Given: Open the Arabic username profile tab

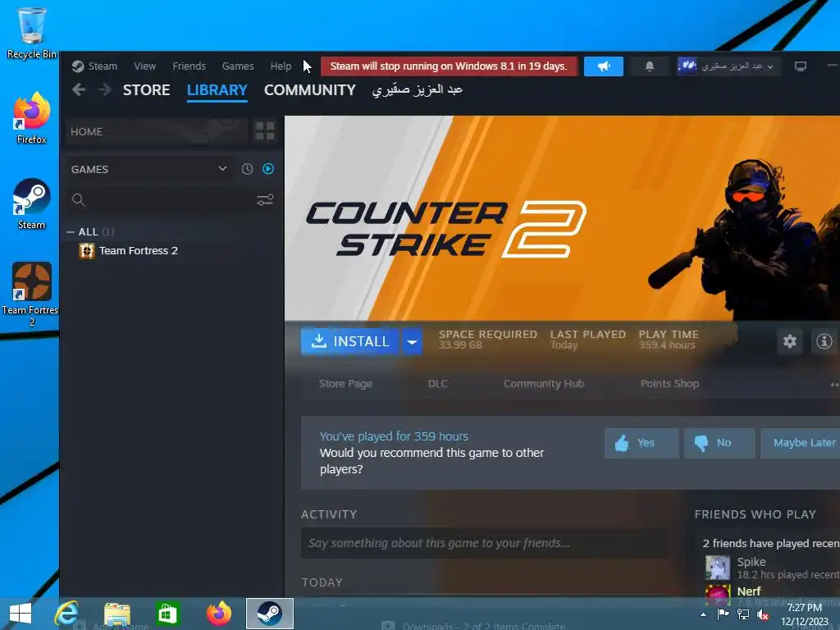Looking at the screenshot, I should [418, 90].
